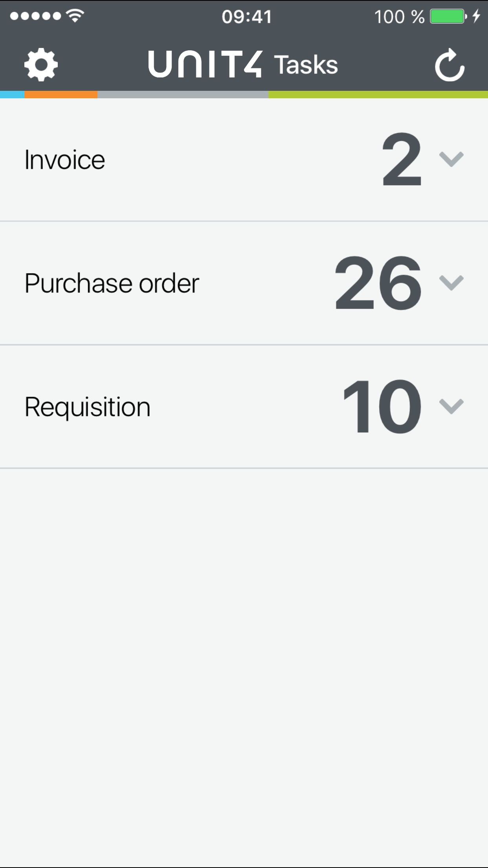Viewport: 488px width, 868px height.
Task: Tap the cellular signal dots
Action: click(x=35, y=16)
